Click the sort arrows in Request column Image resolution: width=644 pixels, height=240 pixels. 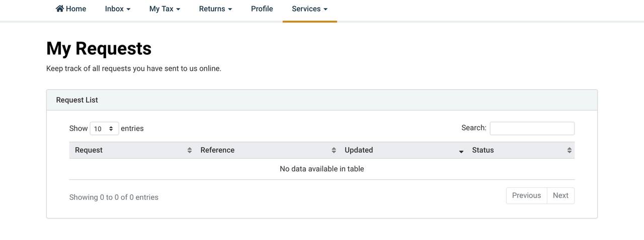189,150
